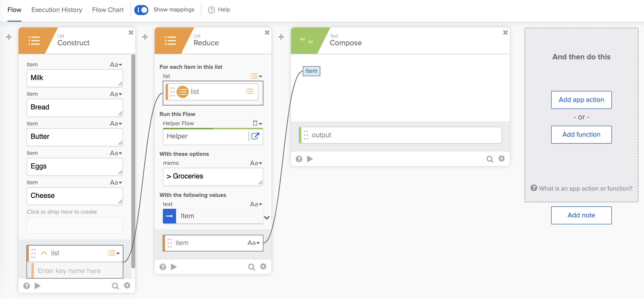Click the quotes icon on the Compose card header
The height and width of the screenshot is (299, 644).
307,41
